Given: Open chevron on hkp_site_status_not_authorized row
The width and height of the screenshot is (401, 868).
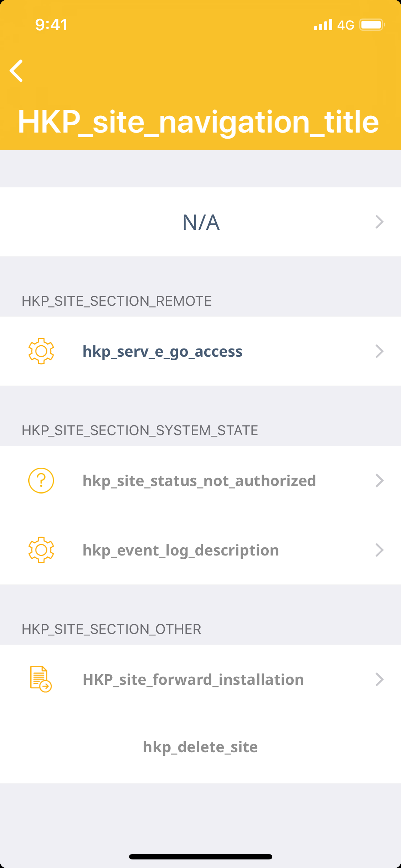Looking at the screenshot, I should [x=380, y=481].
